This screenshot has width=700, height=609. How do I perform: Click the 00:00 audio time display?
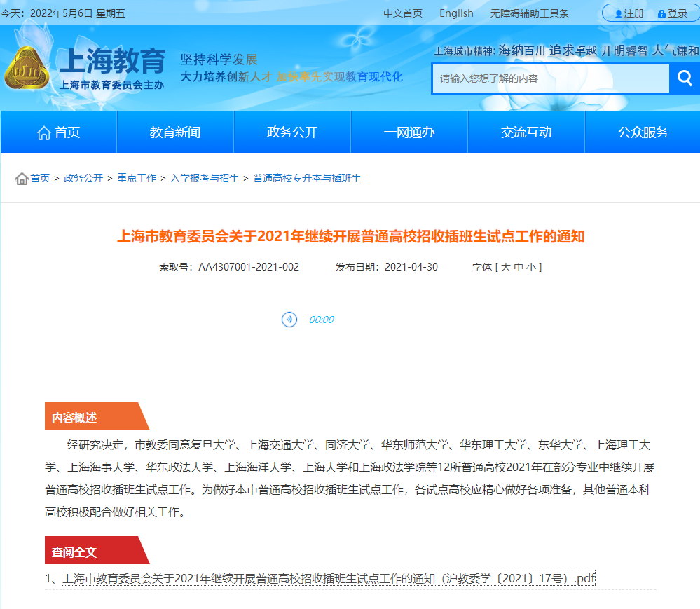[x=322, y=320]
